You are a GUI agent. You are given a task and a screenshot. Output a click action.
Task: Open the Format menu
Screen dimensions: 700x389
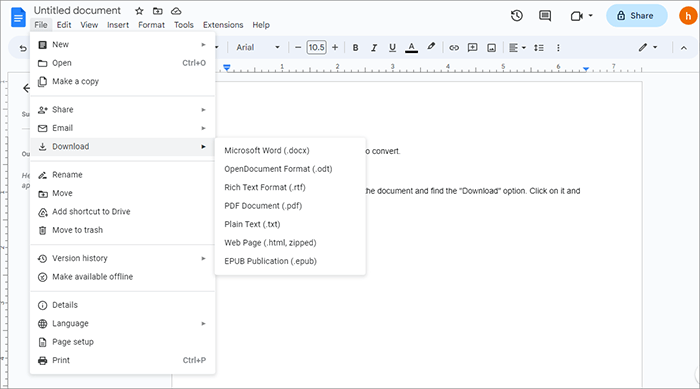[x=151, y=25]
